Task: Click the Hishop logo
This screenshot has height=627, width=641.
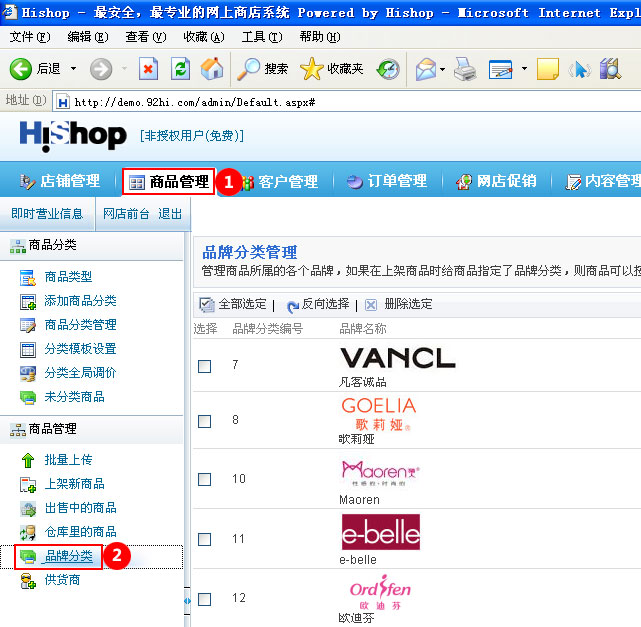Action: pyautogui.click(x=73, y=136)
